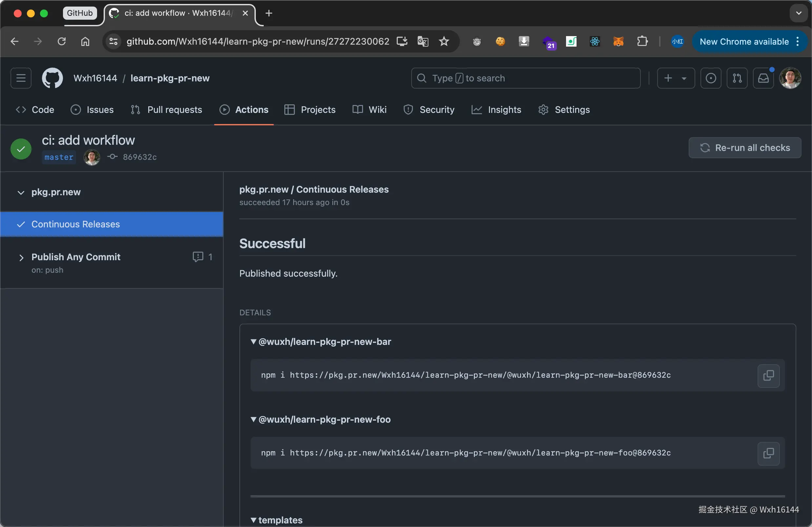Open the master branch link
The width and height of the screenshot is (812, 527).
(x=59, y=158)
